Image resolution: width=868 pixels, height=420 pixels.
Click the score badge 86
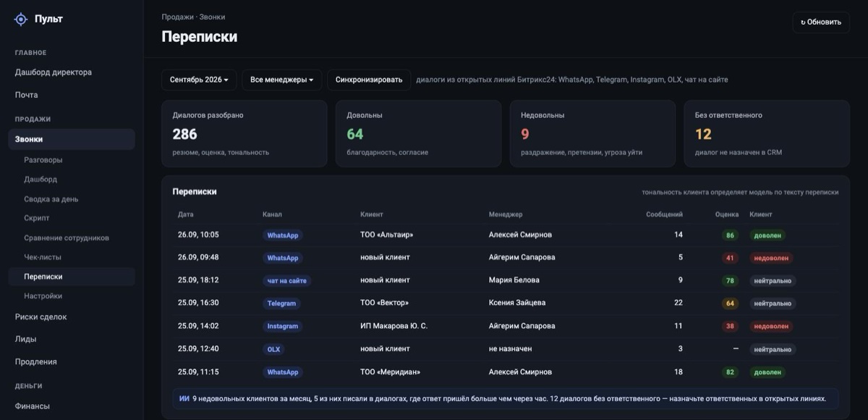(x=730, y=235)
